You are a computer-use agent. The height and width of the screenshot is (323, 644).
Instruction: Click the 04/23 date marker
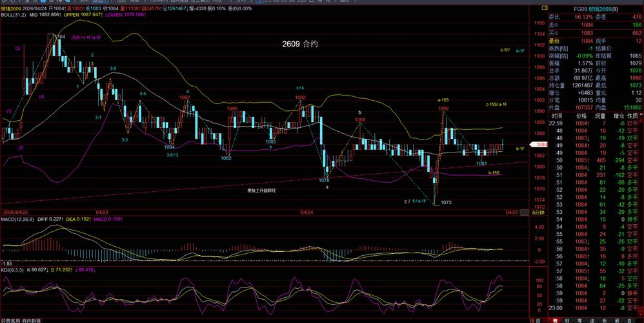pyautogui.click(x=102, y=213)
